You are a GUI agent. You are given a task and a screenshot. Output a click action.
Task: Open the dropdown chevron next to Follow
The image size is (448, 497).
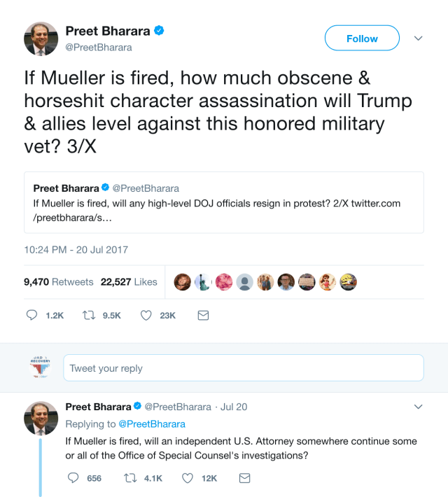(419, 38)
